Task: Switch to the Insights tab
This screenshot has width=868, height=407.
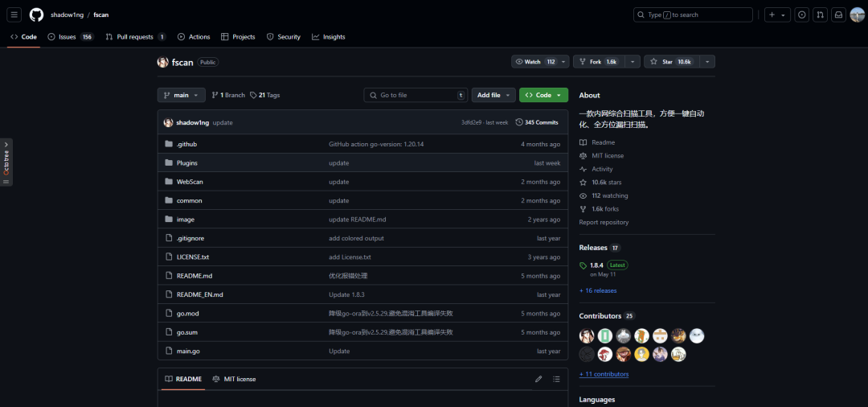Action: (x=328, y=37)
